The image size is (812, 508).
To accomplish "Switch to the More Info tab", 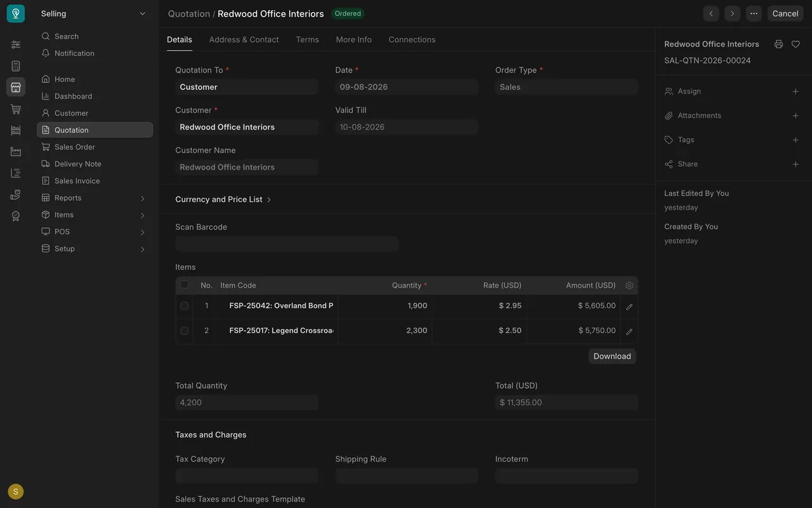I will pyautogui.click(x=354, y=39).
